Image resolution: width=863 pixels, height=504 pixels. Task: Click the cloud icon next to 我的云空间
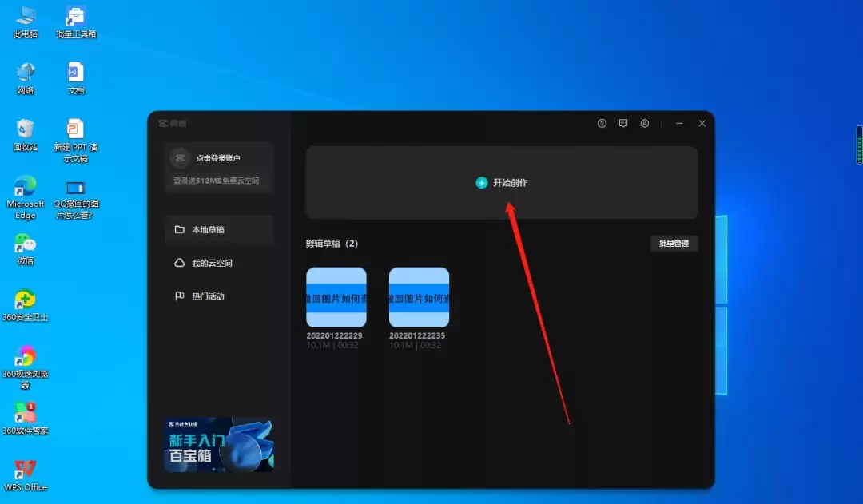pos(180,263)
